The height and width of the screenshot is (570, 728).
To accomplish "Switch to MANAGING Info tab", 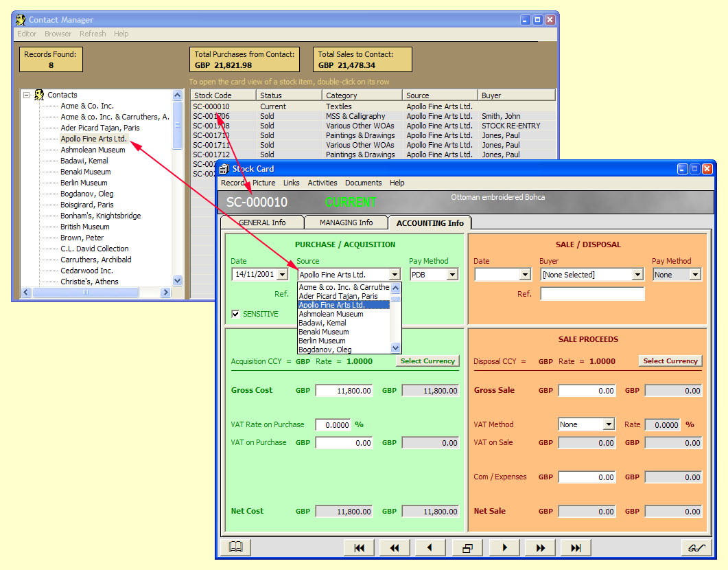I will (x=346, y=223).
